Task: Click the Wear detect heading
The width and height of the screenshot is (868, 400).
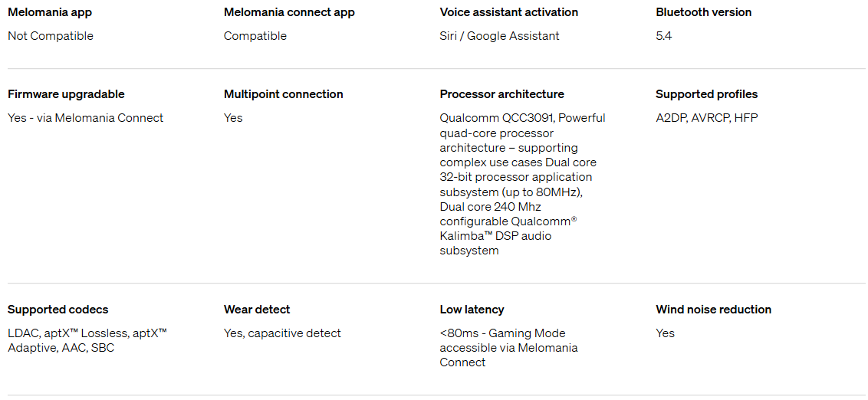Action: pyautogui.click(x=257, y=310)
